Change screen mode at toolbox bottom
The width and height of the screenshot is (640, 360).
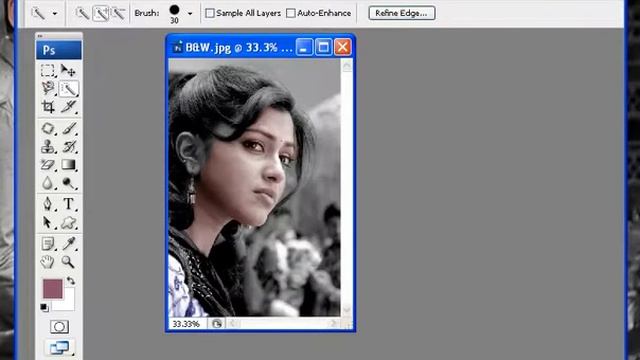(59, 347)
